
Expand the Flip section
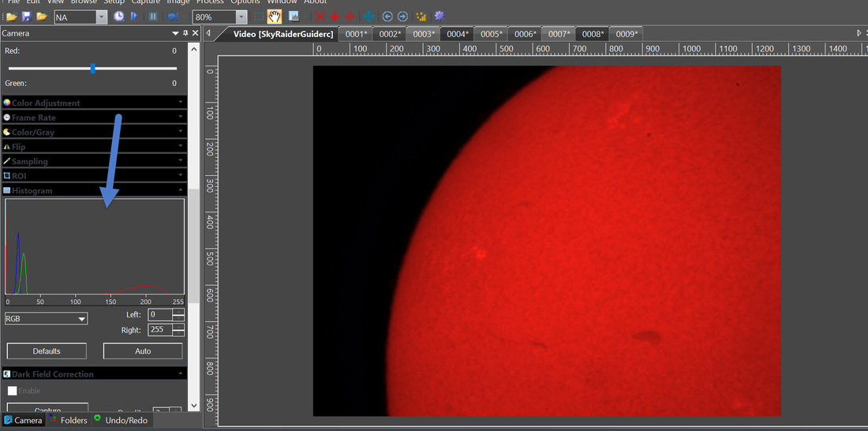pos(94,147)
